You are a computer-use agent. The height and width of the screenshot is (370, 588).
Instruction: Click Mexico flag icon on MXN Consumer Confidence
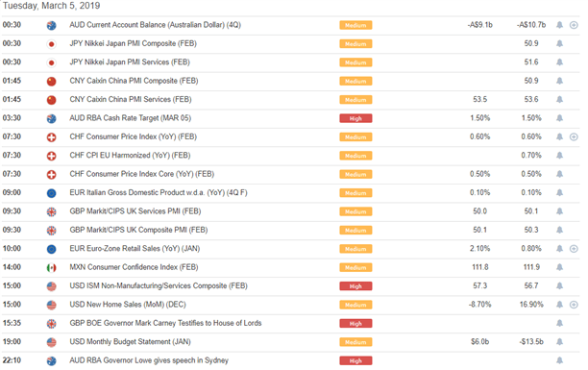[x=51, y=267]
